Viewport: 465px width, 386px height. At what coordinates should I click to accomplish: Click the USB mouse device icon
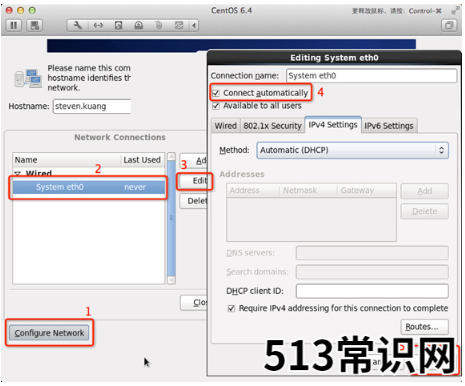pos(159,25)
